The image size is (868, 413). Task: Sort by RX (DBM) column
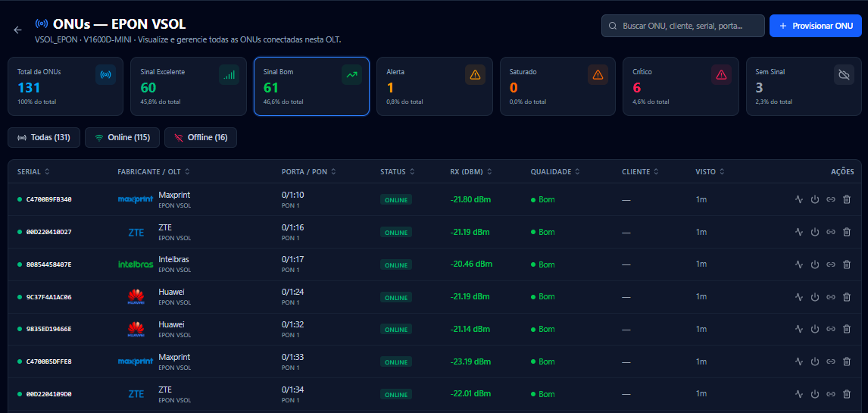click(471, 171)
